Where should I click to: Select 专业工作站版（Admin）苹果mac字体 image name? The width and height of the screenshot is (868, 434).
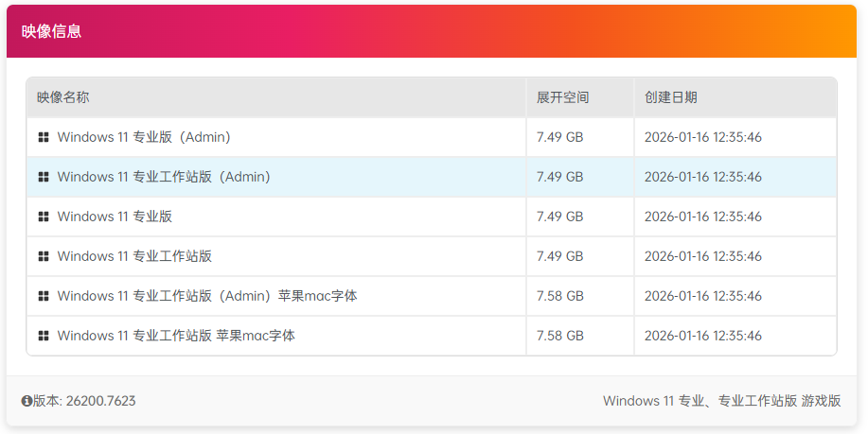(x=207, y=296)
